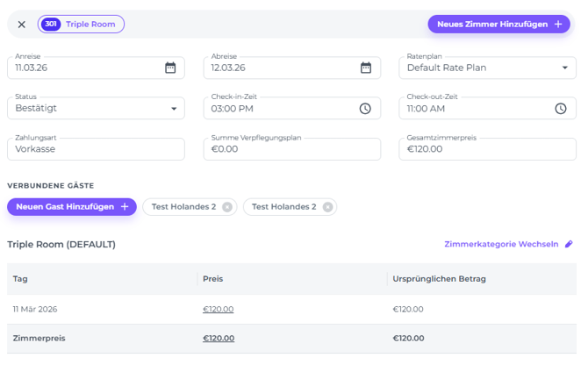Screen dimensions: 588x372
Task: Open the Status dropdown
Action: point(173,109)
